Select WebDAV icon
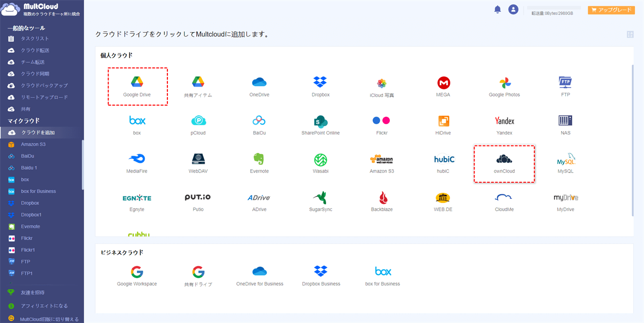Screen dimensions: 644x323 (x=198, y=163)
